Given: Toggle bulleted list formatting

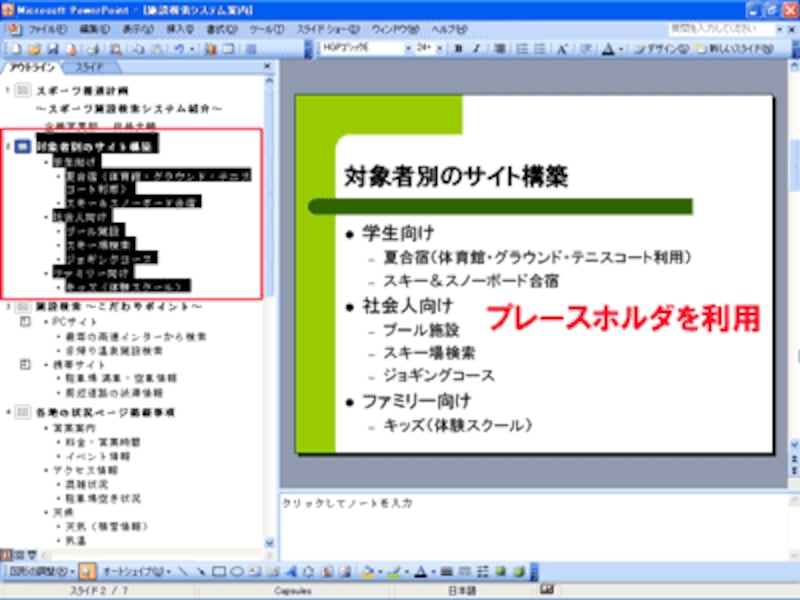Looking at the screenshot, I should coord(539,48).
